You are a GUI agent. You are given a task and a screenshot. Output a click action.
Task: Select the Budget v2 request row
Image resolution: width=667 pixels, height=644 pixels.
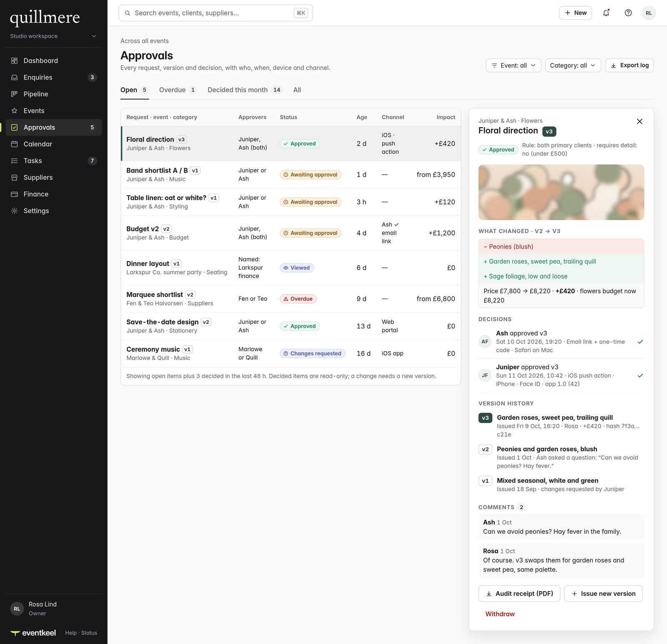pos(291,233)
